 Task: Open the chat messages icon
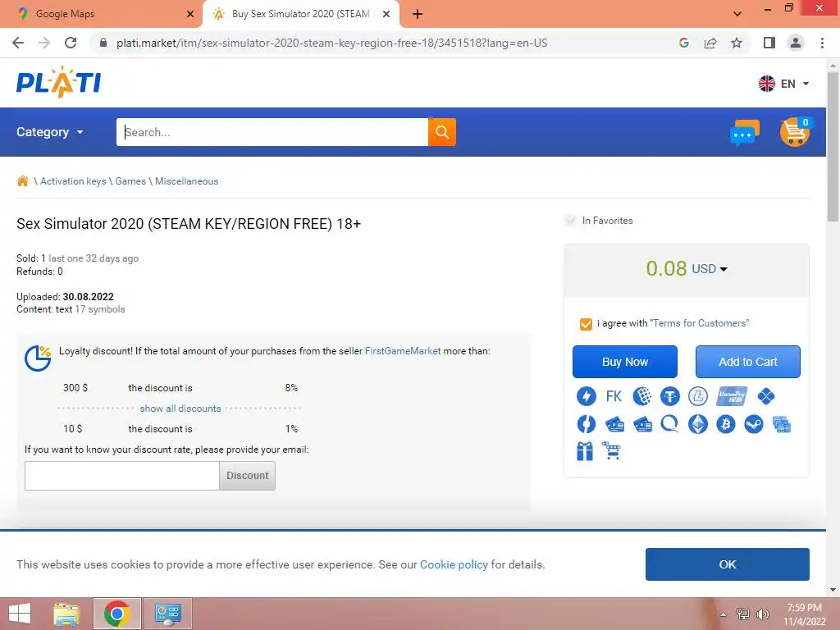coord(745,132)
